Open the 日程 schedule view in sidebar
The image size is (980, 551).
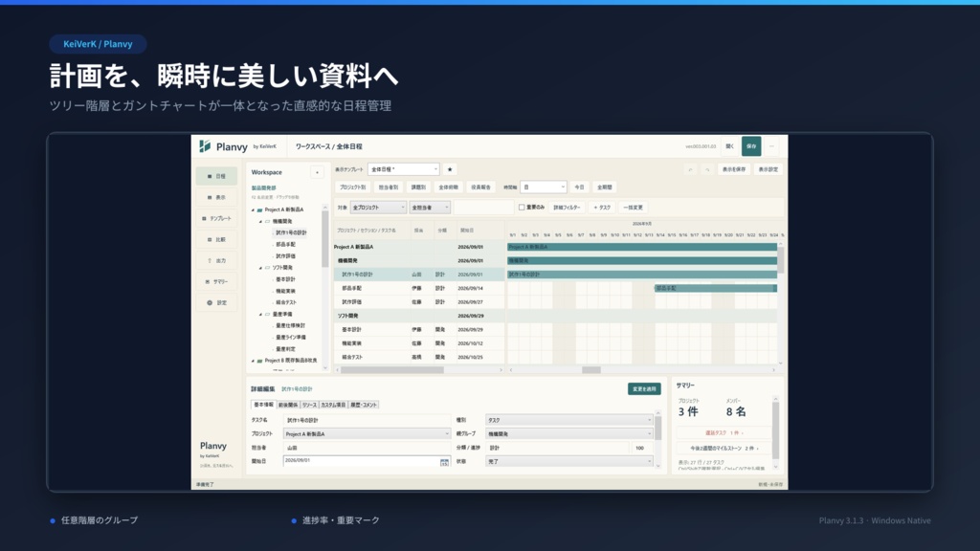(216, 176)
